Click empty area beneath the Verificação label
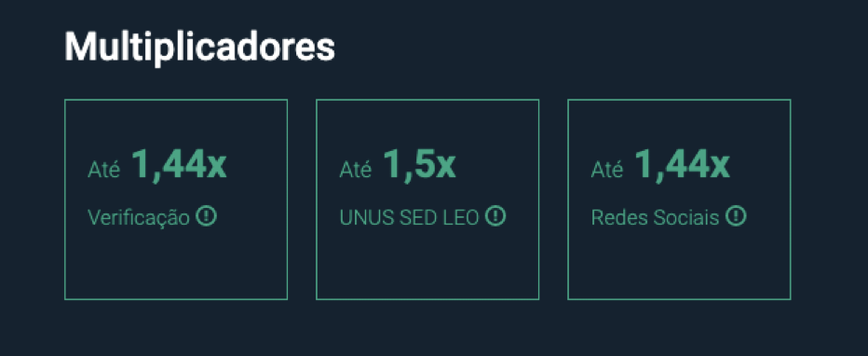 click(x=176, y=265)
